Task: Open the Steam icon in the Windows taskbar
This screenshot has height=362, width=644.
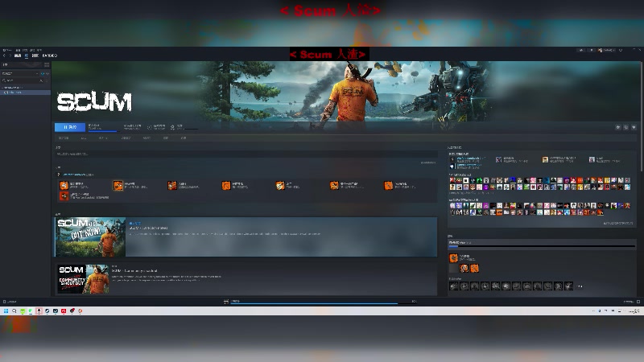Action: coord(47,311)
